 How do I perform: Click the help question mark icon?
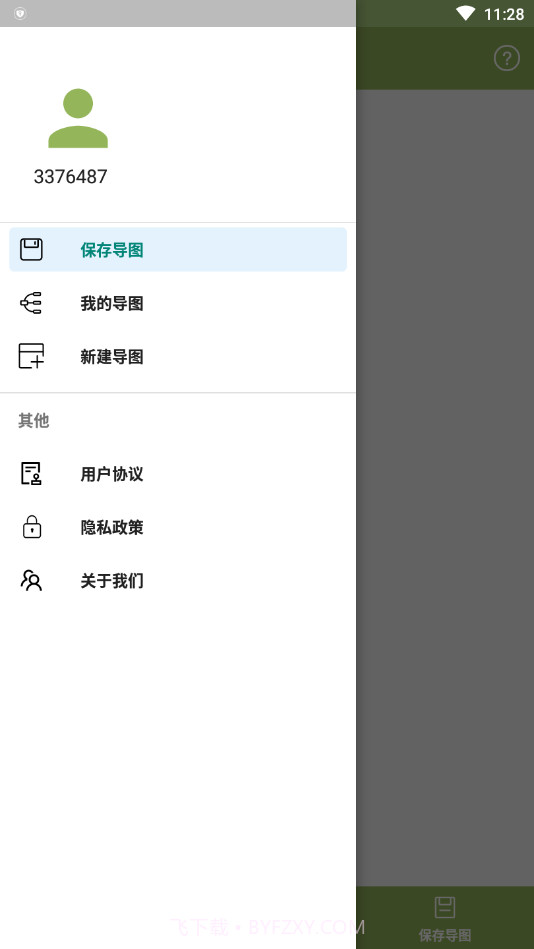pos(507,58)
